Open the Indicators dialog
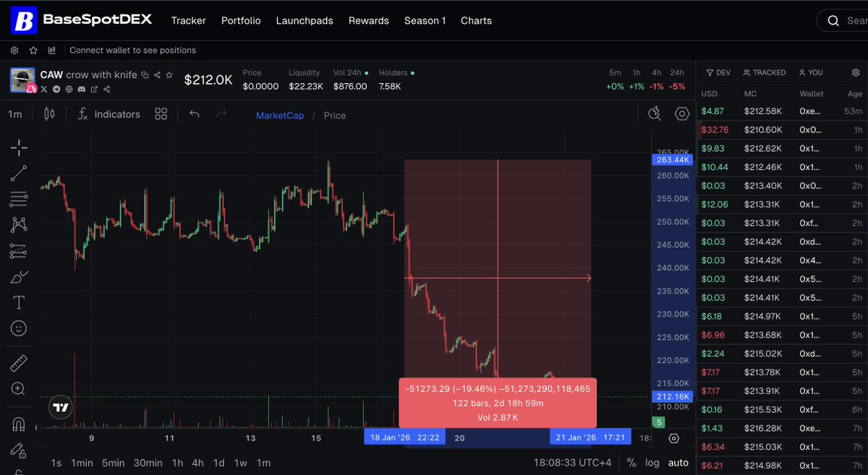The height and width of the screenshot is (475, 868). pyautogui.click(x=109, y=114)
